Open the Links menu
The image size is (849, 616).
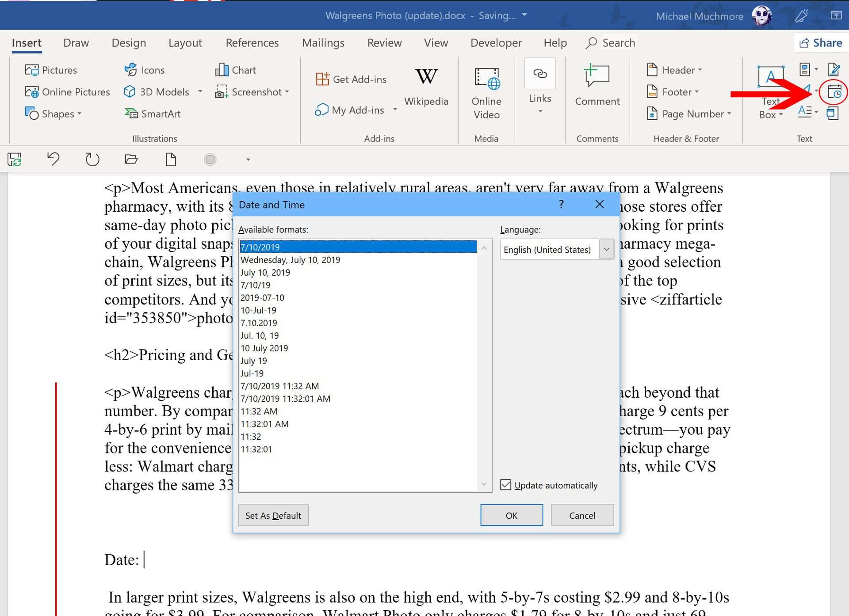540,87
